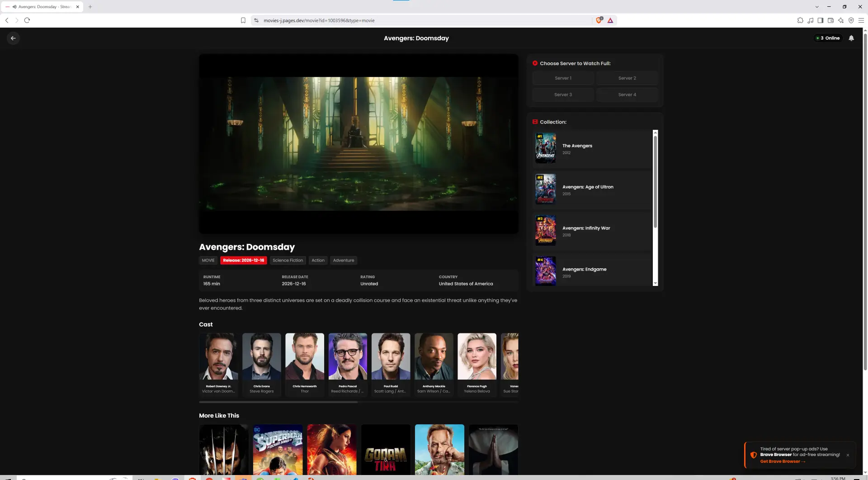Open The Avengers 2012 from the collection
The height and width of the screenshot is (480, 868).
[x=592, y=149]
